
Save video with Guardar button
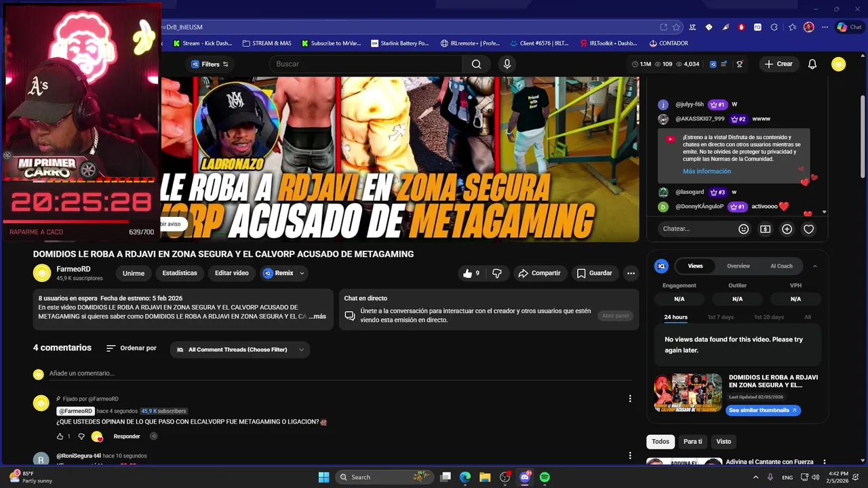click(595, 273)
